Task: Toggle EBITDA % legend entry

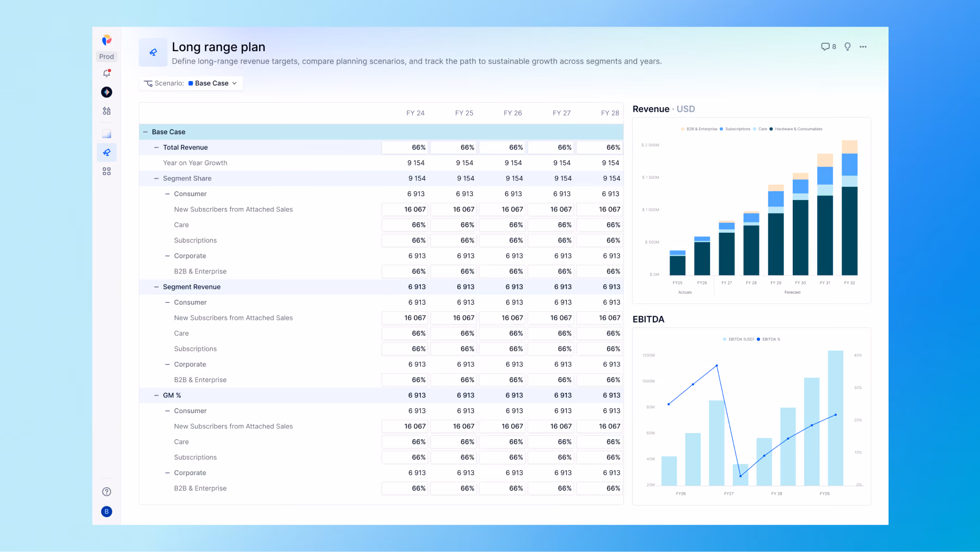Action: (769, 339)
